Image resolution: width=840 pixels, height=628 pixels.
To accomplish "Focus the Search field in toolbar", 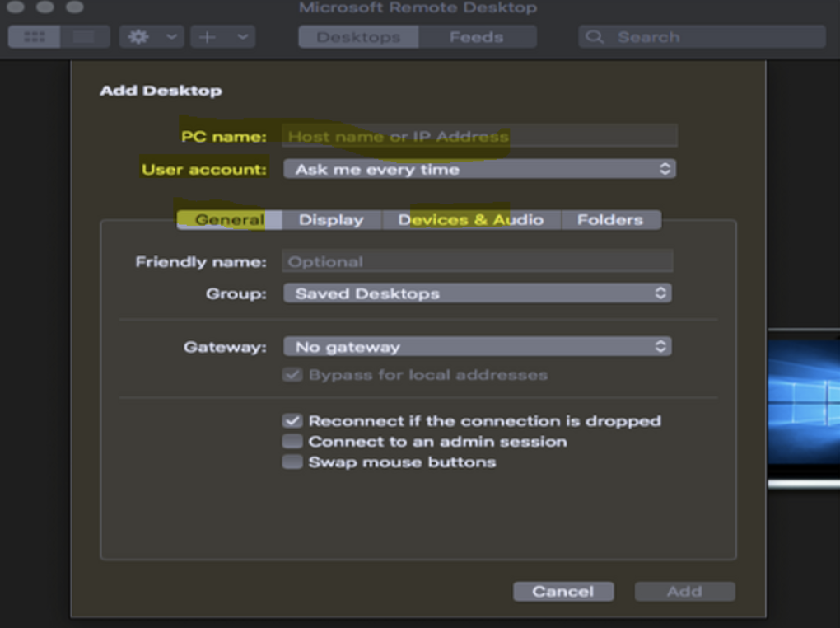I will (702, 37).
